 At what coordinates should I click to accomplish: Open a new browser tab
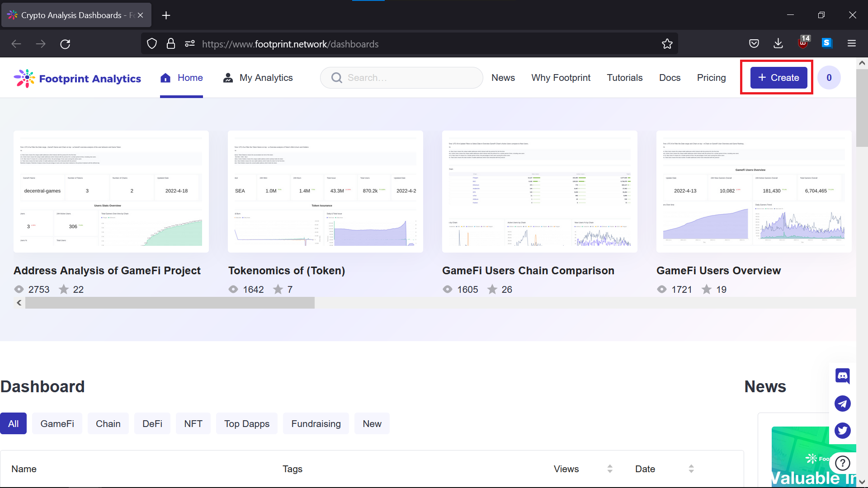(x=166, y=15)
